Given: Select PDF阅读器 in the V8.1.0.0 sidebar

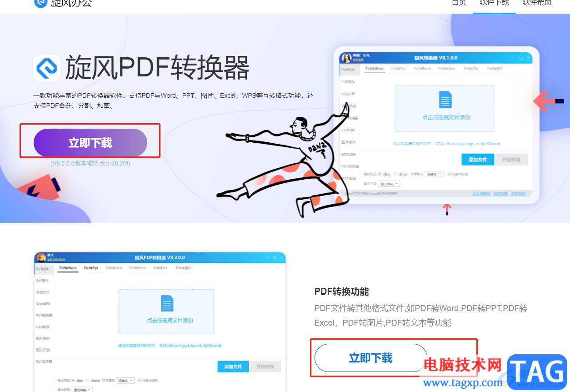Looking at the screenshot, I should coord(350,166).
